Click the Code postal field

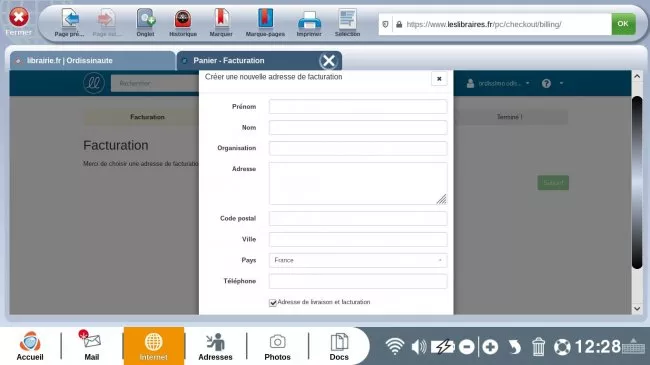(358, 219)
